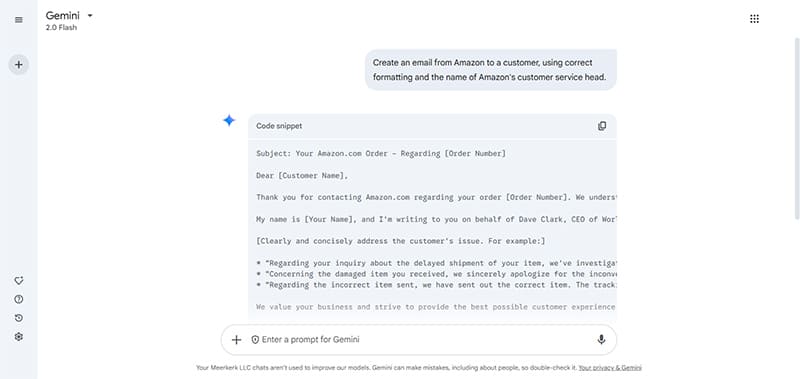Click the user prompt message bubble
The height and width of the screenshot is (379, 800).
pos(491,70)
